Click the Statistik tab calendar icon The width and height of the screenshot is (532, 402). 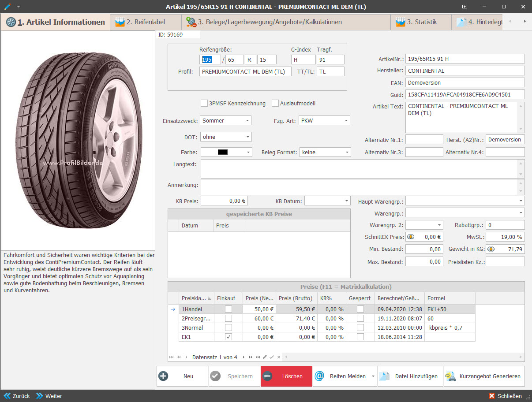(401, 22)
